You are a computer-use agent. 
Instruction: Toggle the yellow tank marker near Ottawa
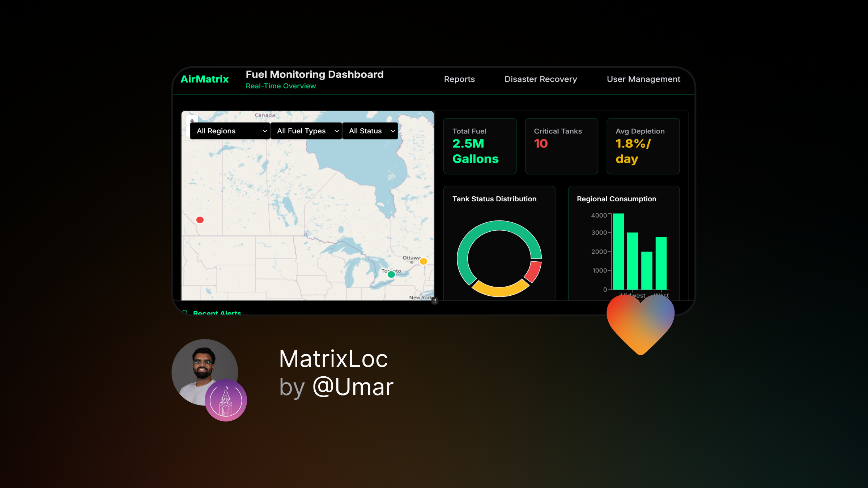(424, 260)
